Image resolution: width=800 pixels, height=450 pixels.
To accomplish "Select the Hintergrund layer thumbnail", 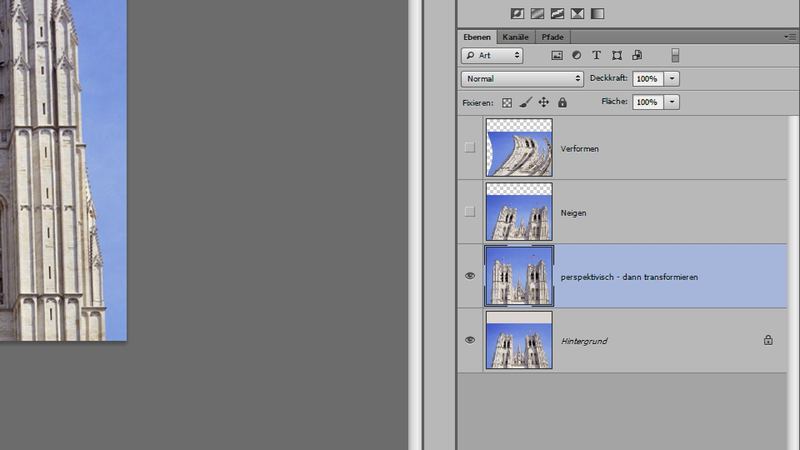I will tap(519, 340).
